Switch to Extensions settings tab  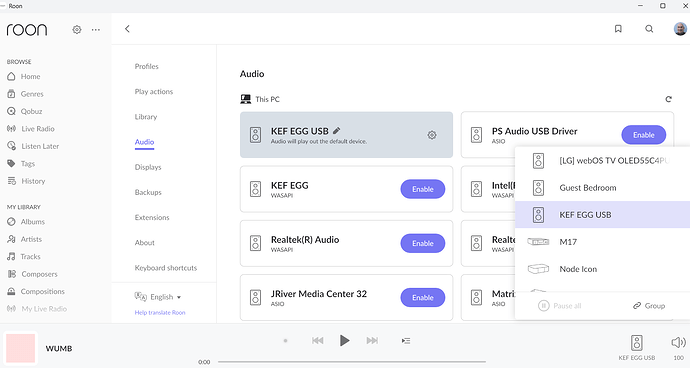(x=152, y=217)
